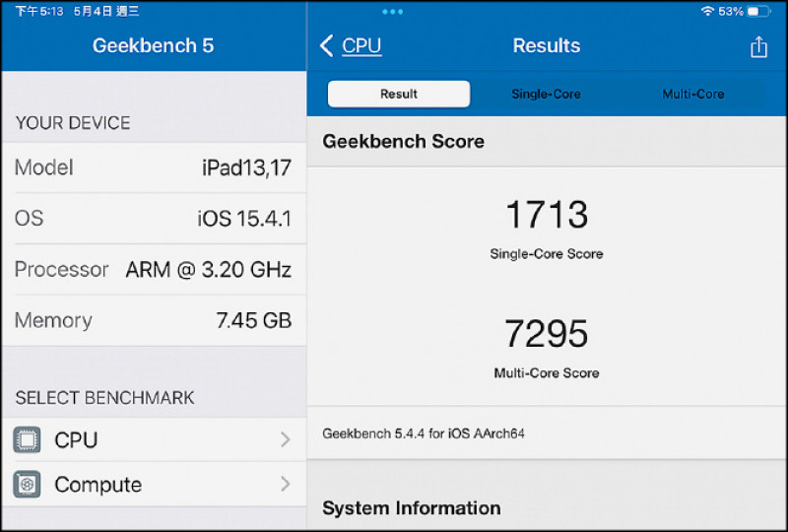Open the CPU benchmark chip icon
The image size is (788, 532).
28,440
